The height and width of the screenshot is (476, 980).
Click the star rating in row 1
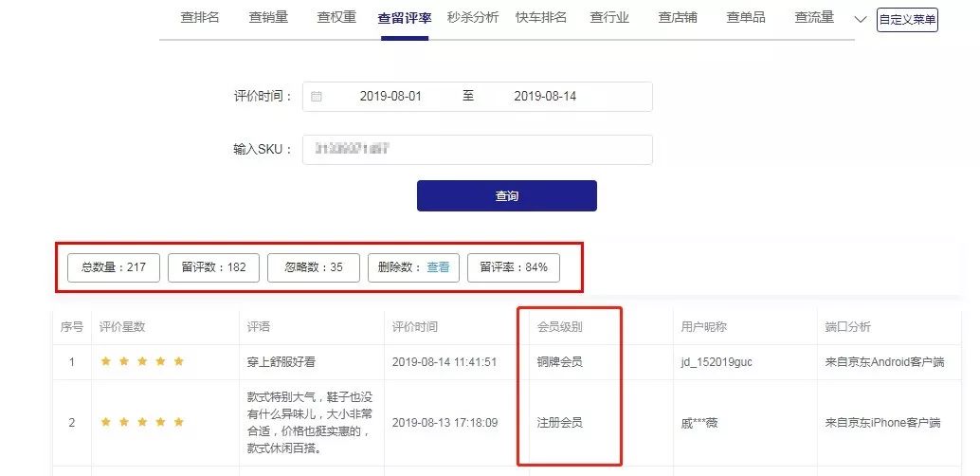(142, 361)
